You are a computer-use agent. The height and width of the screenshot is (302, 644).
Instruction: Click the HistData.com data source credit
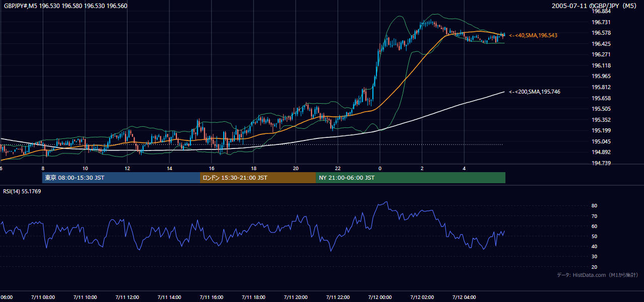click(597, 275)
